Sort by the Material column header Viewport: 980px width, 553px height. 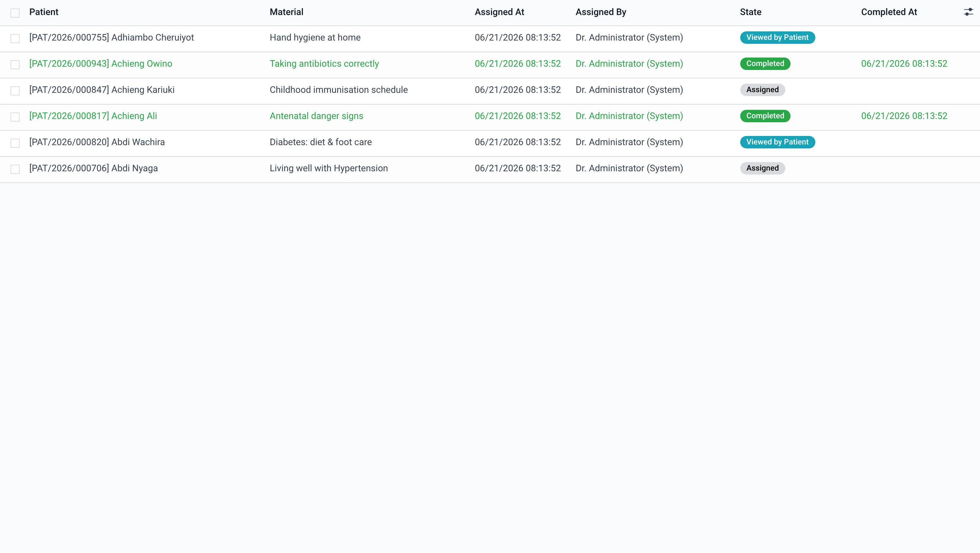[286, 12]
